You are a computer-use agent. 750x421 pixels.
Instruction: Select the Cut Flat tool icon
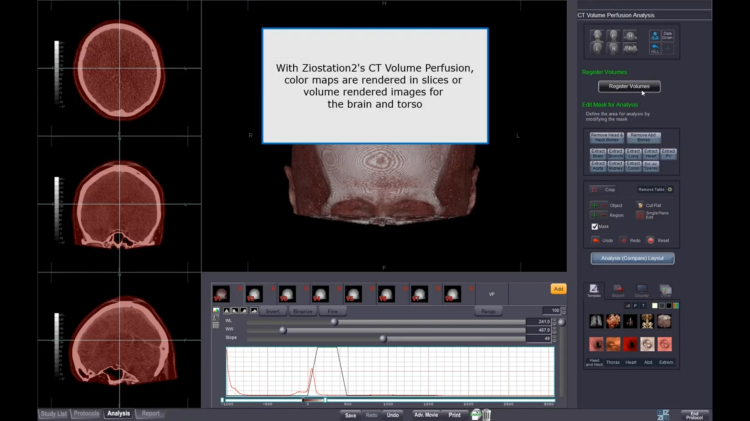tap(640, 205)
